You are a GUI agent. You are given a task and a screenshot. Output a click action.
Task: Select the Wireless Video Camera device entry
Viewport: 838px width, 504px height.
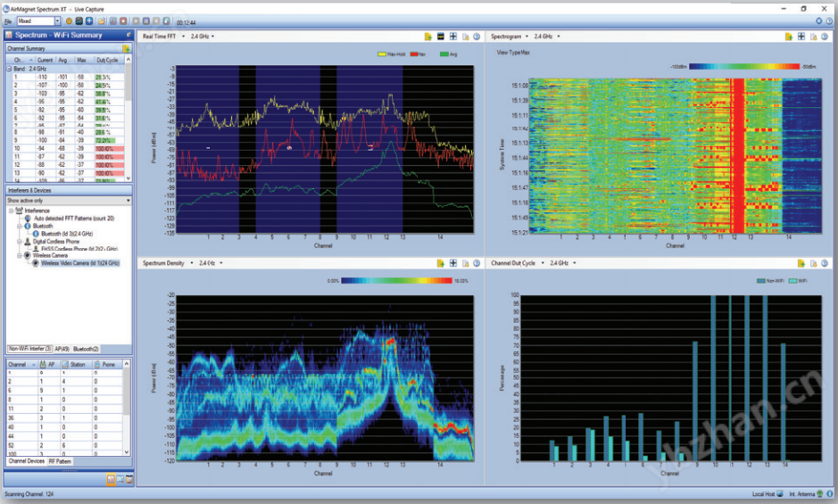[80, 263]
